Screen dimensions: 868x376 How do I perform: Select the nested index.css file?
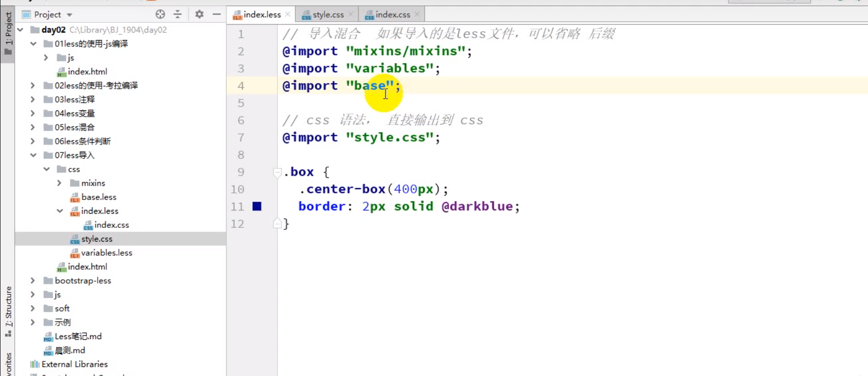(x=111, y=225)
